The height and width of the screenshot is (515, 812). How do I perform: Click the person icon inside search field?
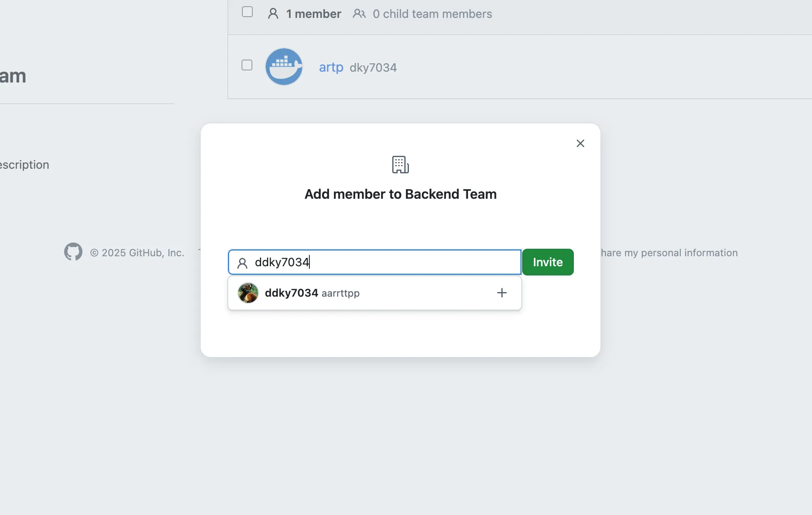click(242, 263)
